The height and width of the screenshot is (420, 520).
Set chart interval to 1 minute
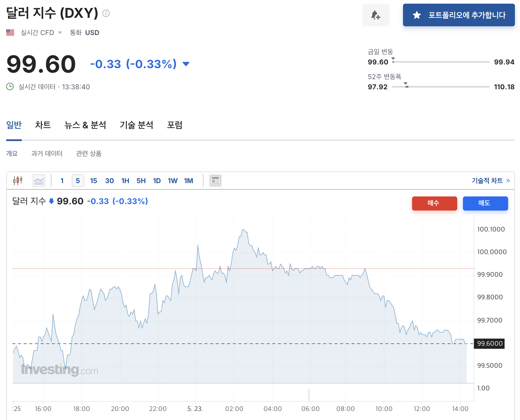[x=62, y=181]
